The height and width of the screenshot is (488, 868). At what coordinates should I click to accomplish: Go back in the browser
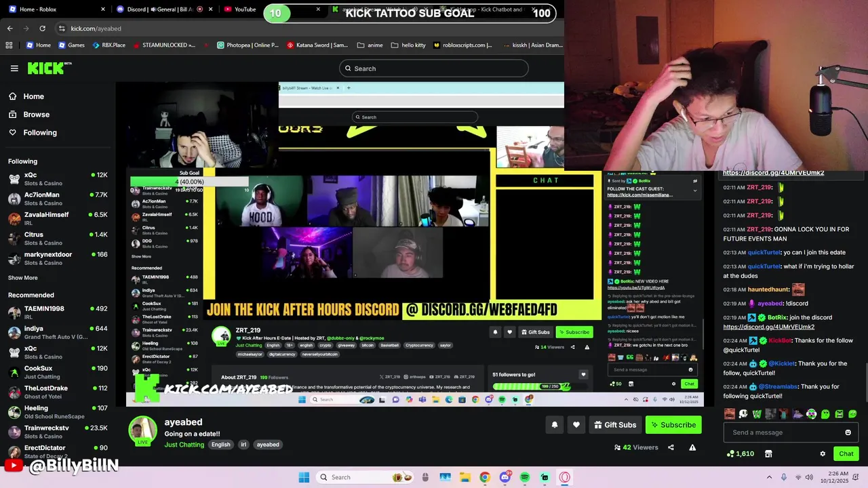click(9, 28)
